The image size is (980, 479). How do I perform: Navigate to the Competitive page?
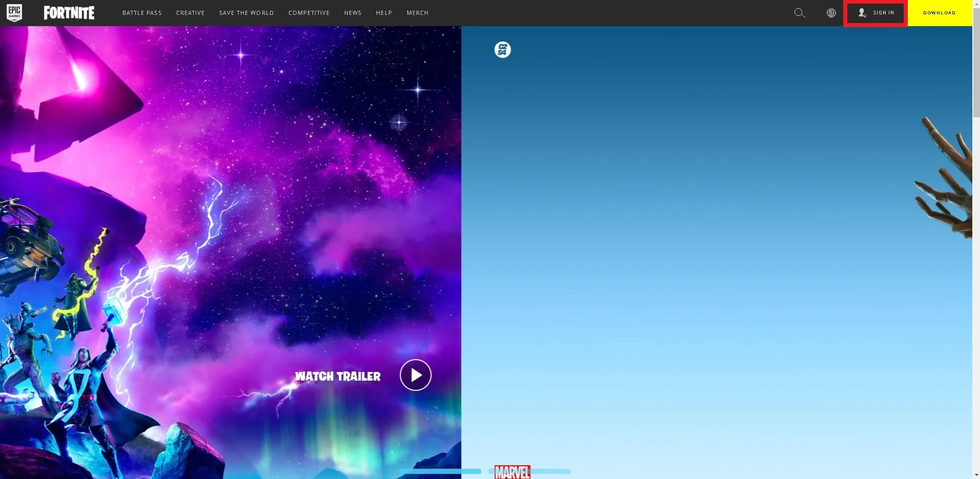click(309, 13)
